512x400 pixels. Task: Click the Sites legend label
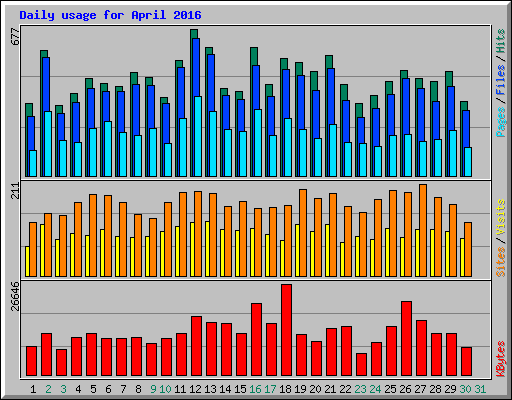(500, 262)
